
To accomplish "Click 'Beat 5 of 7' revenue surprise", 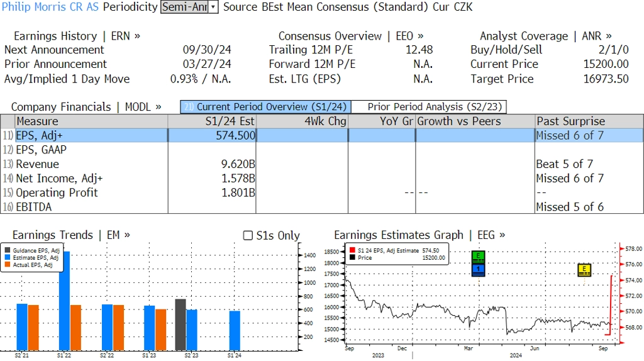I will click(564, 164).
